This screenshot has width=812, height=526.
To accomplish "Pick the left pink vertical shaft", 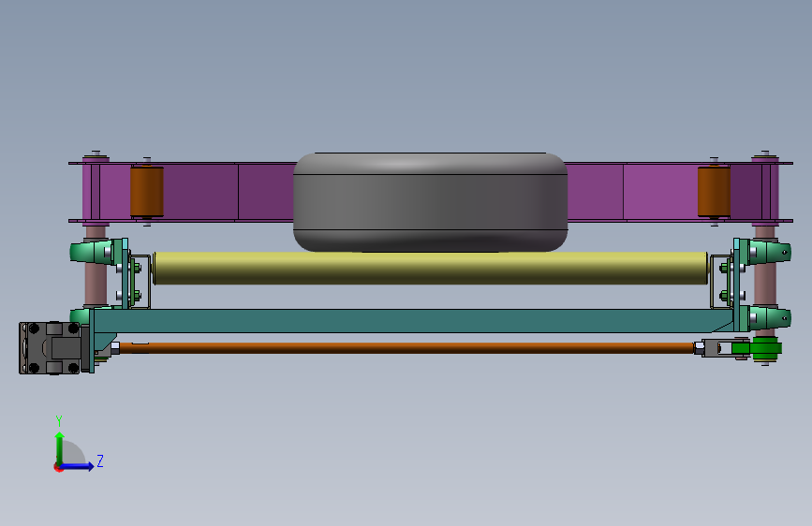I will (x=96, y=285).
